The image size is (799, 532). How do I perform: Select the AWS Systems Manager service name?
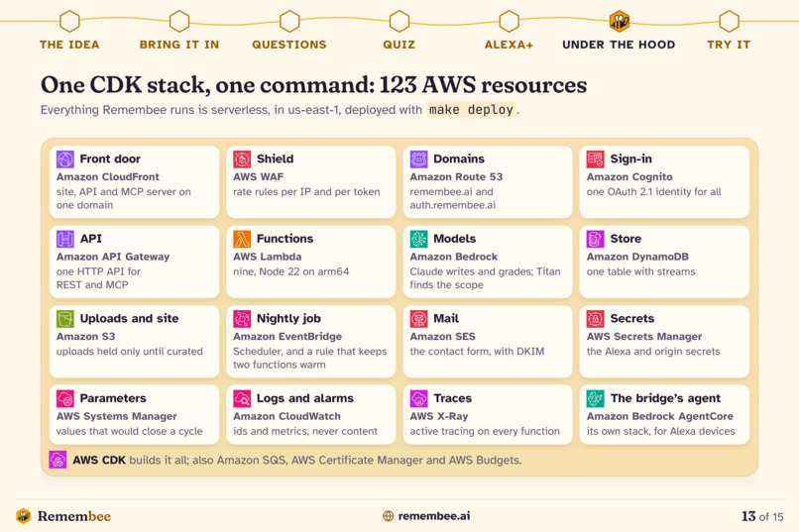pos(116,416)
